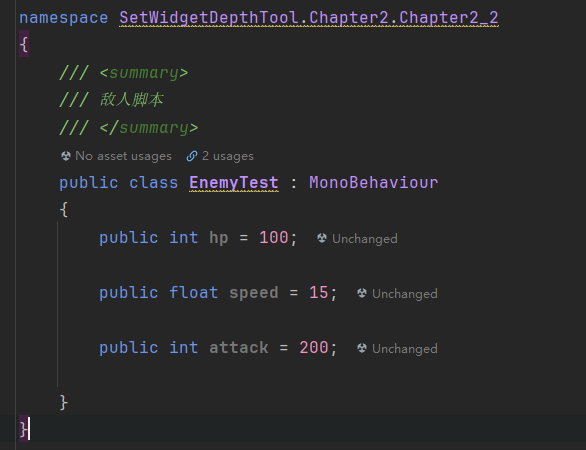The width and height of the screenshot is (586, 450).
Task: Click the MonoBehaviour base class
Action: pos(373,183)
